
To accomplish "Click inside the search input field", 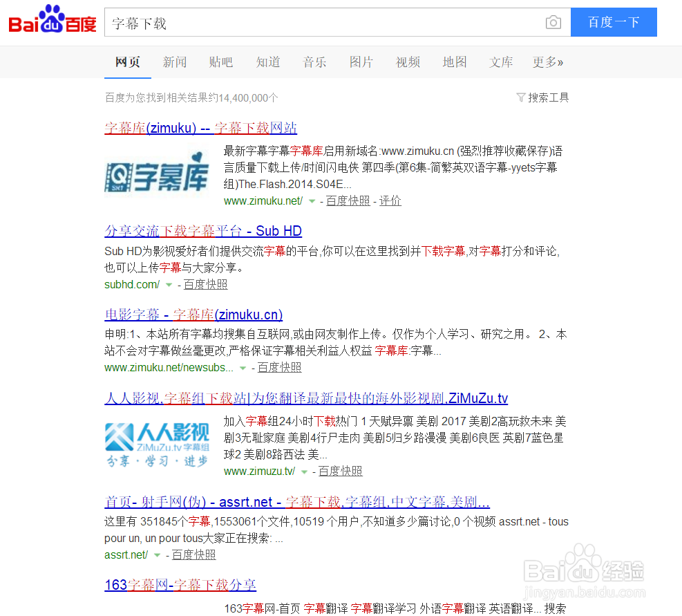I will click(x=276, y=22).
